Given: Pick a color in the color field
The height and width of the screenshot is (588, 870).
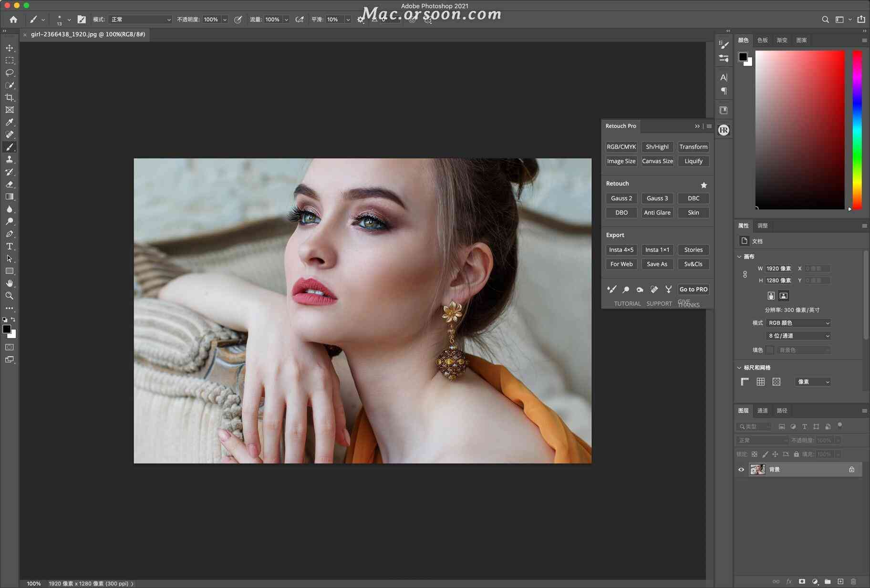Looking at the screenshot, I should click(x=800, y=130).
